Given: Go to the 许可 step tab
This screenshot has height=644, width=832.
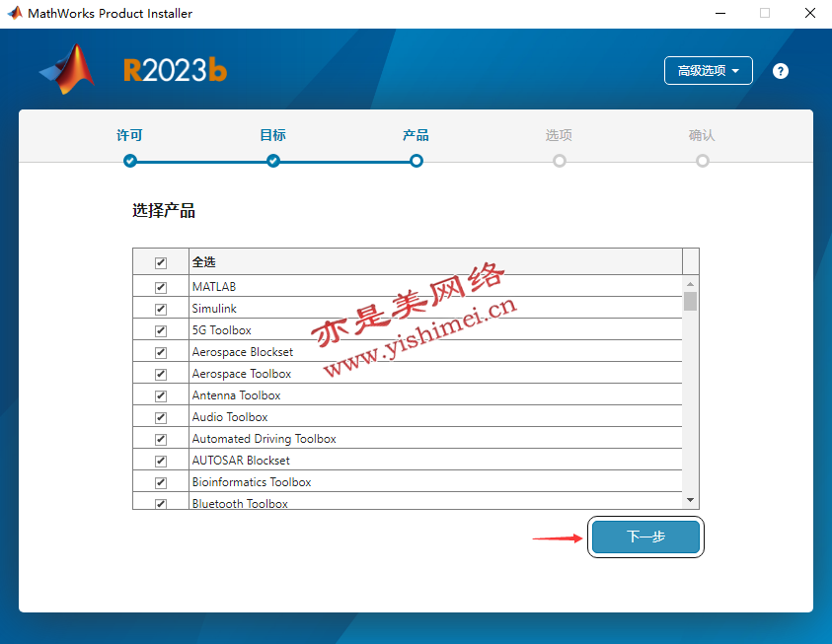Looking at the screenshot, I should pos(130,135).
